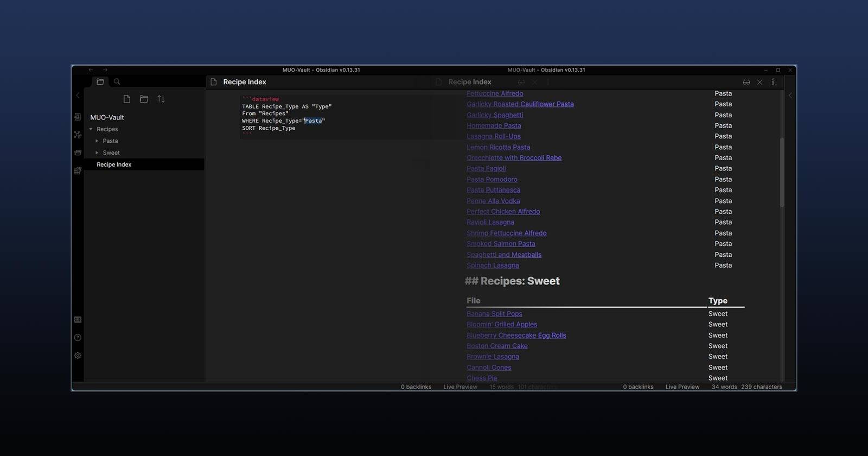Open the Lasagna Roll-Ups link
The width and height of the screenshot is (868, 456).
click(494, 136)
